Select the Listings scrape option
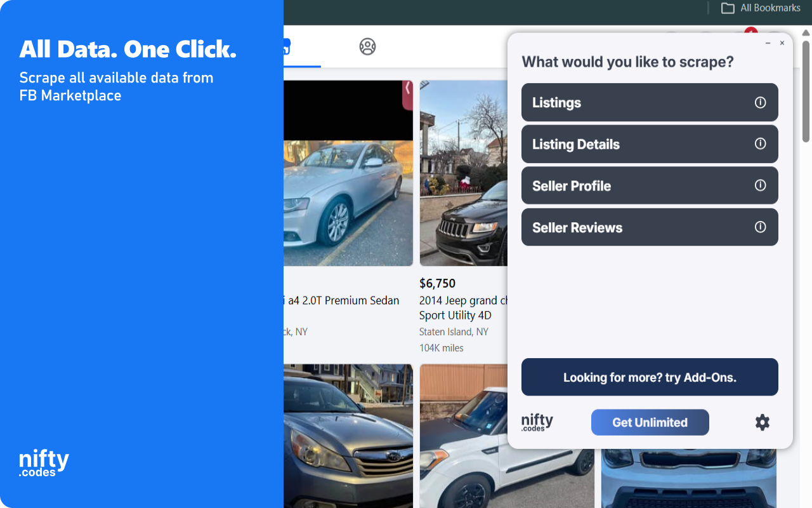 coord(650,102)
